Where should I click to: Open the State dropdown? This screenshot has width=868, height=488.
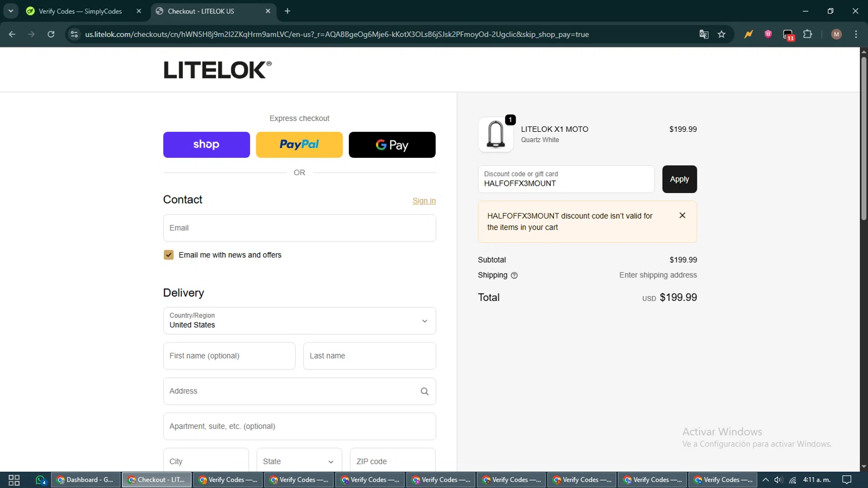299,461
